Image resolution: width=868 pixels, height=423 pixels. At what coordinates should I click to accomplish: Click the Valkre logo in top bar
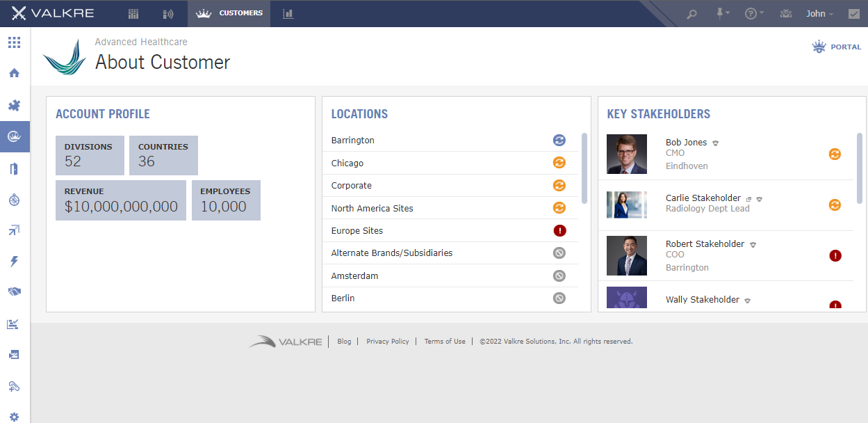(x=54, y=13)
